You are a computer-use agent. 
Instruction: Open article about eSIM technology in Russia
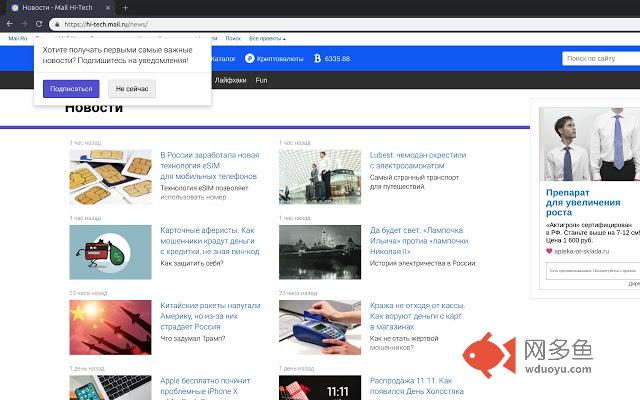pos(209,166)
